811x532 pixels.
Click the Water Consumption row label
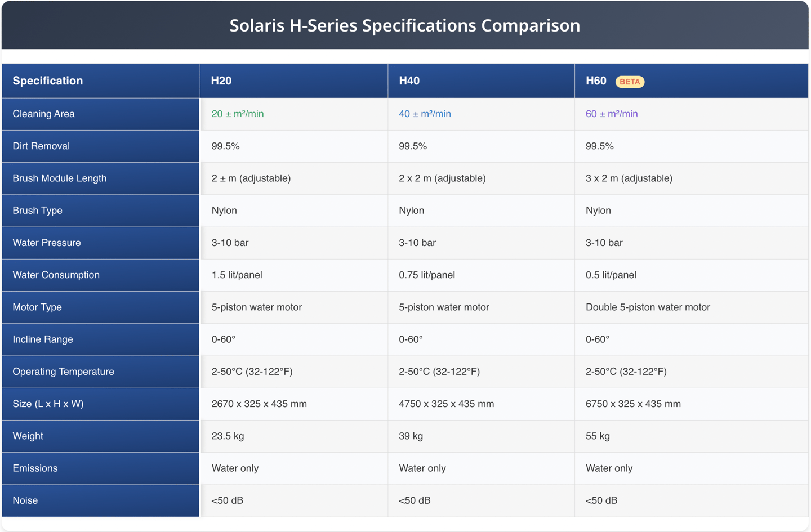(x=56, y=275)
